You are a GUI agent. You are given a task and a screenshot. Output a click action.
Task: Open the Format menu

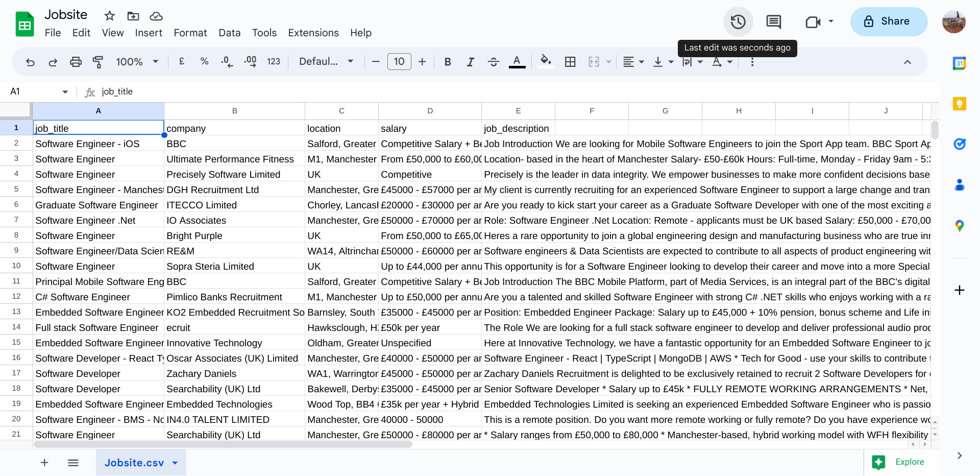point(190,33)
